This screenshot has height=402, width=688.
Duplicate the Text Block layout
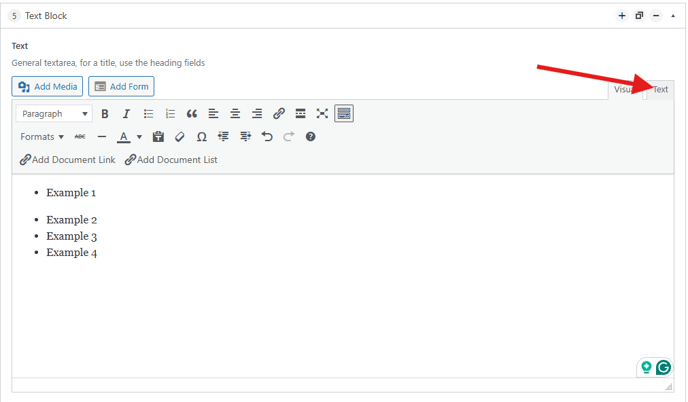click(639, 16)
